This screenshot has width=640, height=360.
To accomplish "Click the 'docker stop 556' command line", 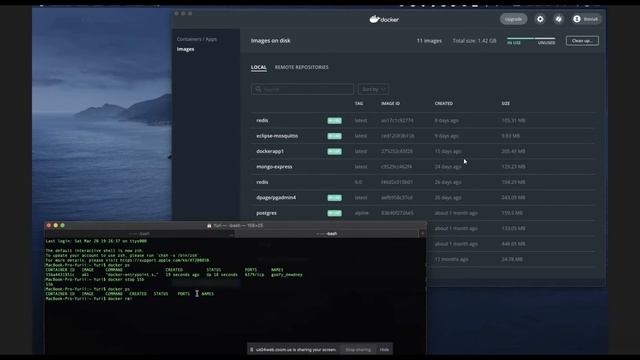I will pos(95,280).
